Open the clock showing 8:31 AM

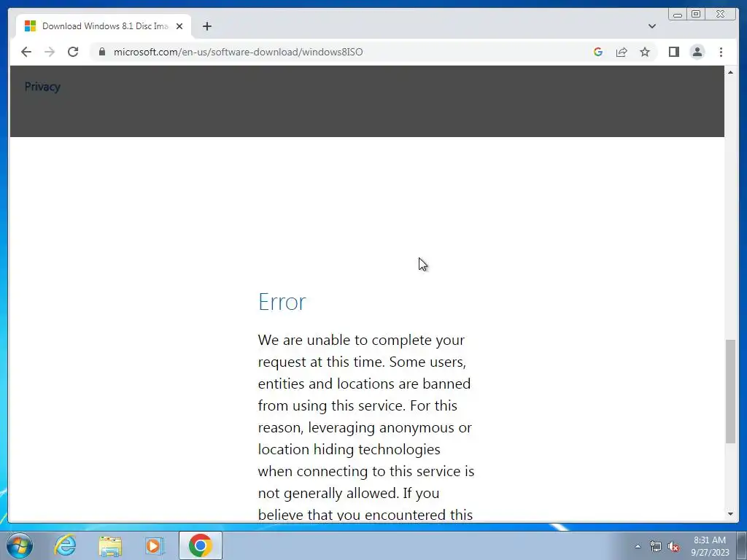click(x=710, y=546)
